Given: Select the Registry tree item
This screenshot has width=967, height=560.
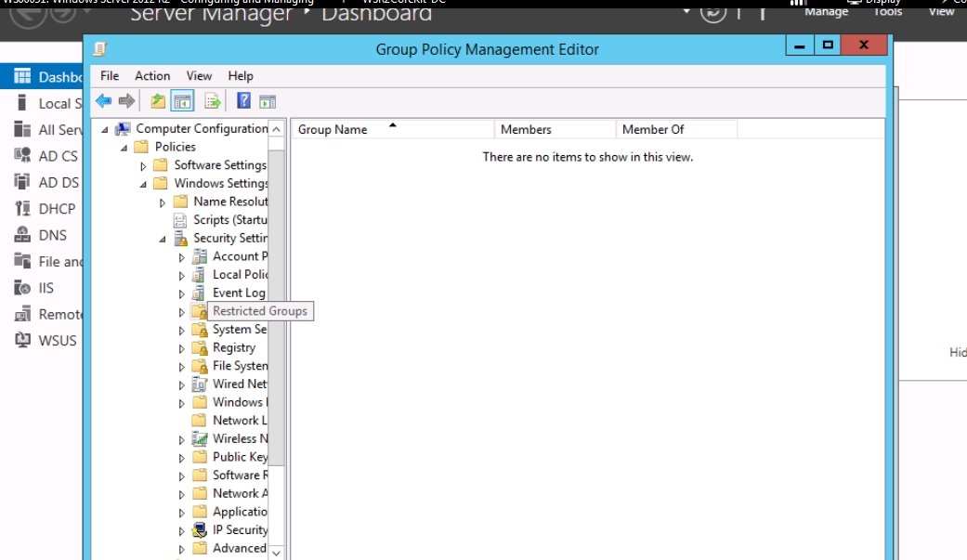Looking at the screenshot, I should pos(233,347).
